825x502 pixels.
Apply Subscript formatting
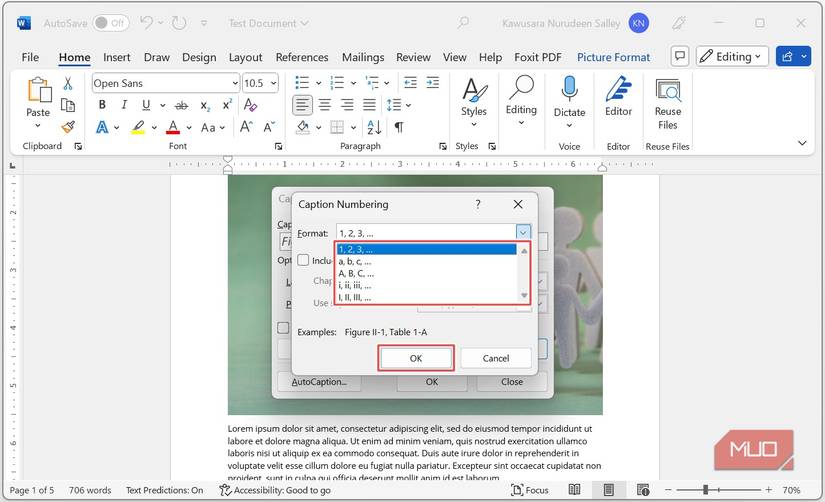[205, 106]
